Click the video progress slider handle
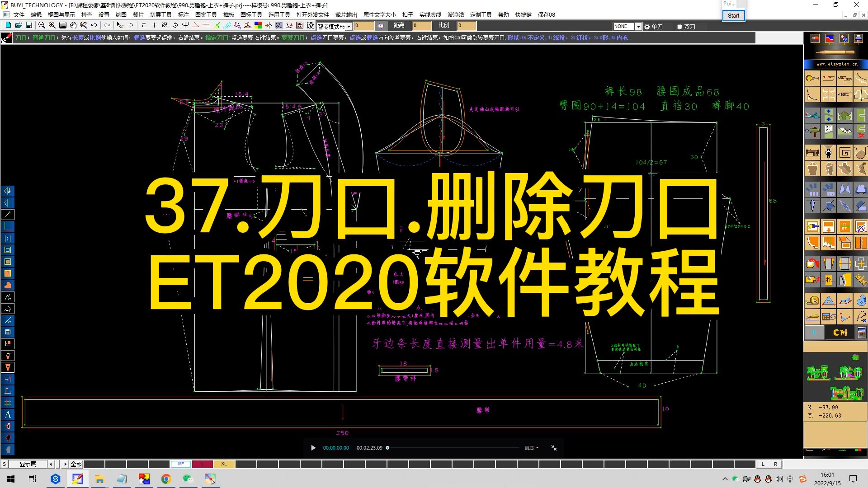Viewport: 868px width, 488px height. click(x=387, y=448)
